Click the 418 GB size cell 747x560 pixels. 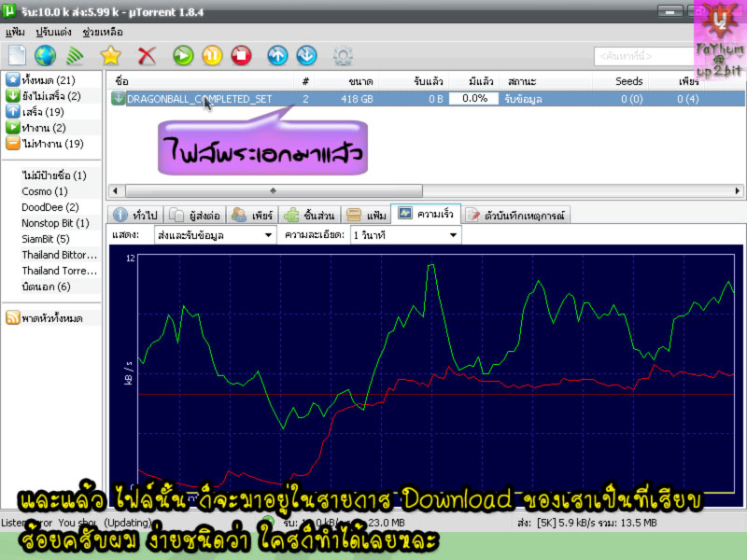coord(357,99)
